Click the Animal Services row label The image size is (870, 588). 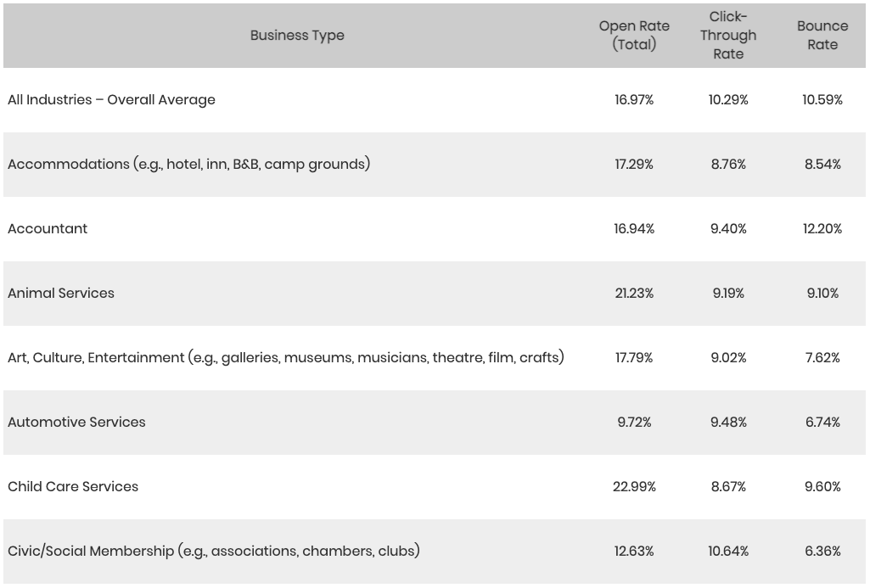pyautogui.click(x=61, y=294)
